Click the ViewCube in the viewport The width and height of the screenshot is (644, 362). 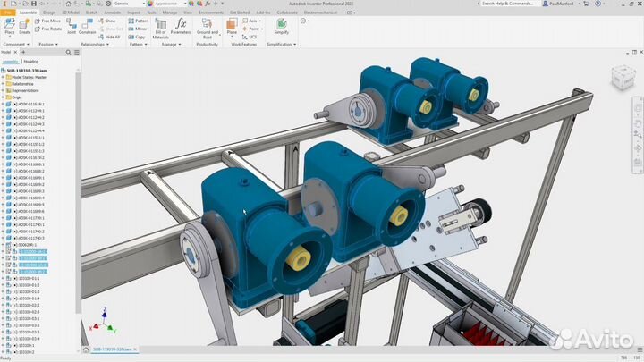pyautogui.click(x=623, y=78)
